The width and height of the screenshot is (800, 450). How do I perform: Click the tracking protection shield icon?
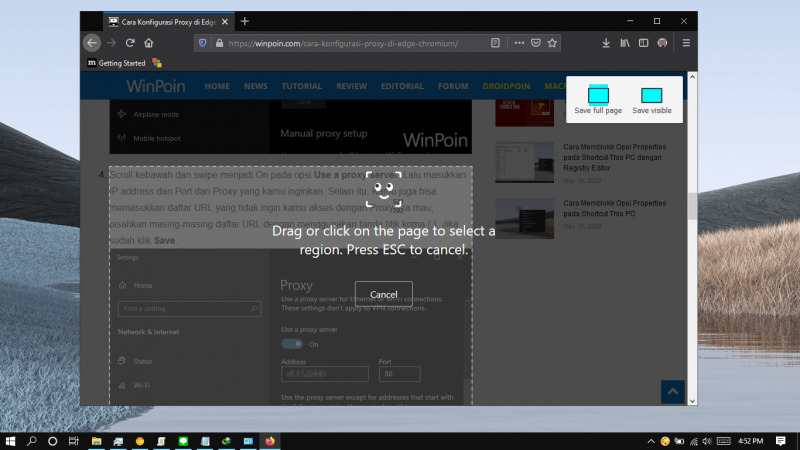(203, 43)
